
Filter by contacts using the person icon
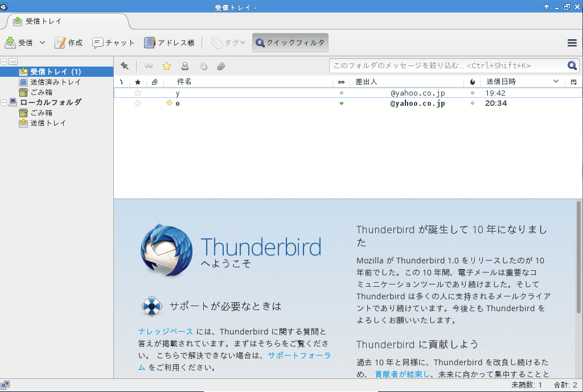(185, 66)
